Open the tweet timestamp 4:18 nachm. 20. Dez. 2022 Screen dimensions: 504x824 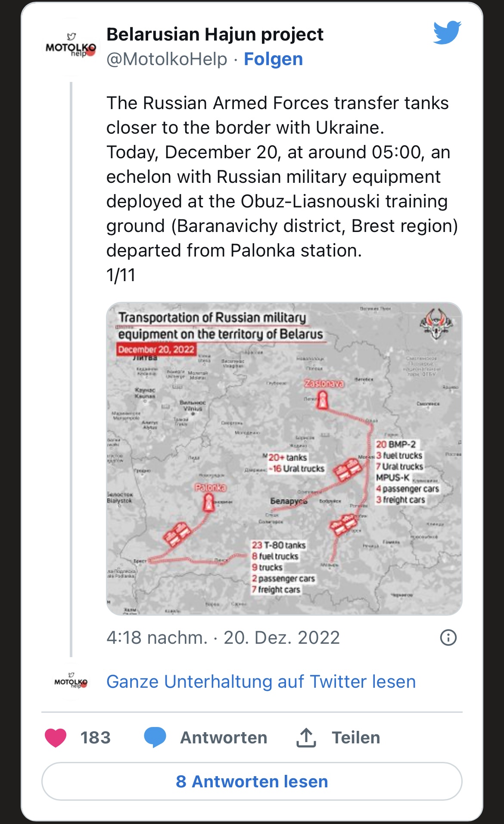[223, 637]
